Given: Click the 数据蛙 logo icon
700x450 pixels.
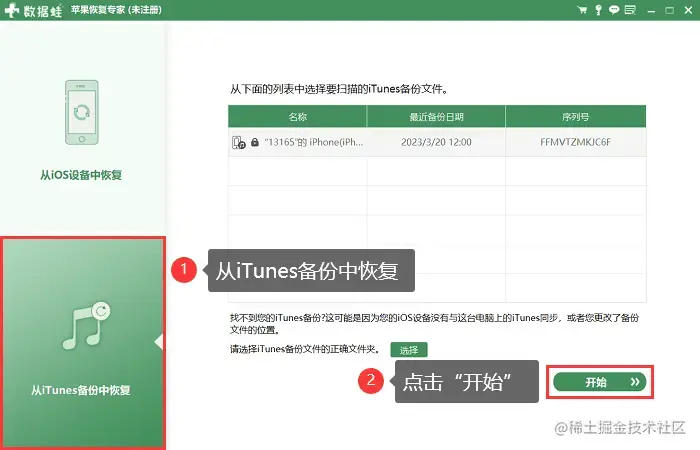Looking at the screenshot, I should pyautogui.click(x=12, y=10).
